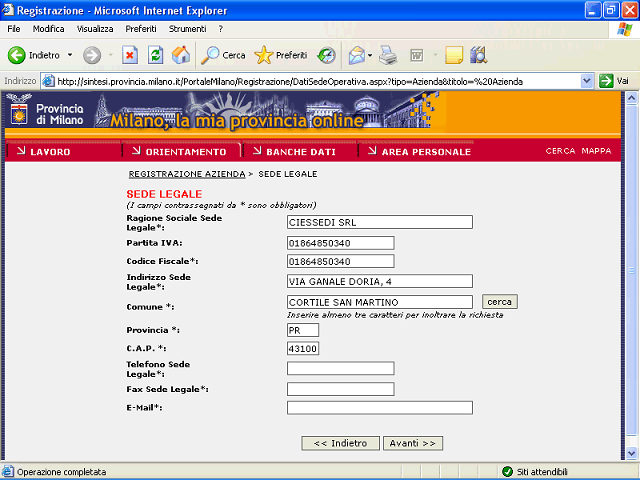Open the Strumenti menu

point(187,29)
